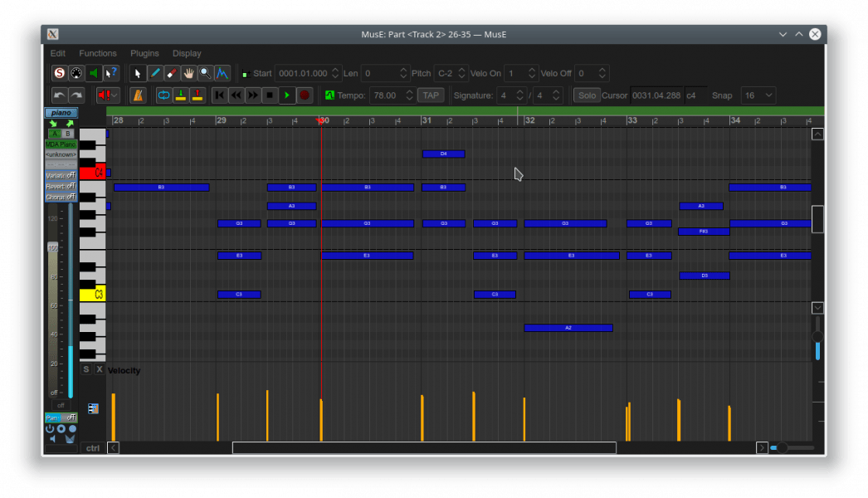Select the magnifier zoom tool

coord(205,73)
